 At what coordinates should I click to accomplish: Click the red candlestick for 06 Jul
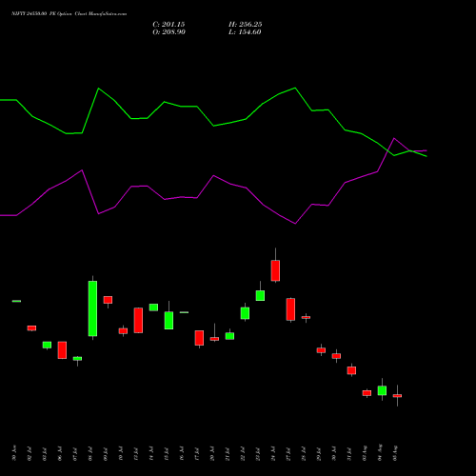click(62, 350)
